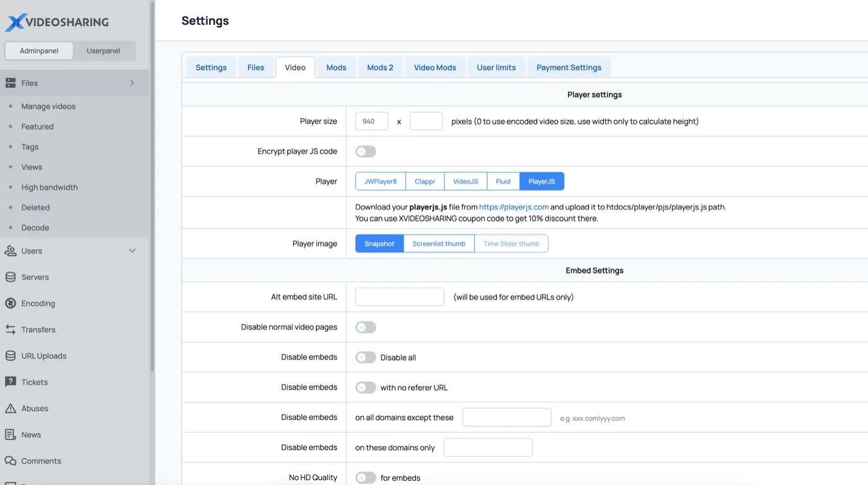
Task: Open the User limits tab
Action: click(497, 68)
